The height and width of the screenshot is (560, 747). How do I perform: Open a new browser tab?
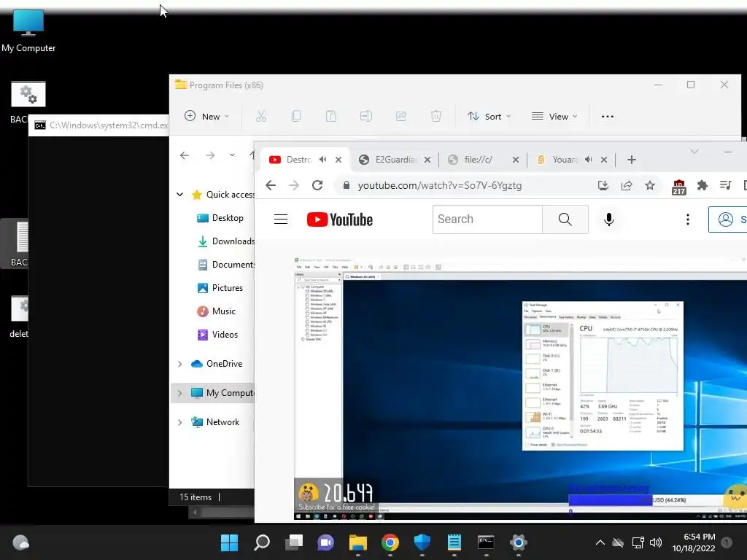632,160
